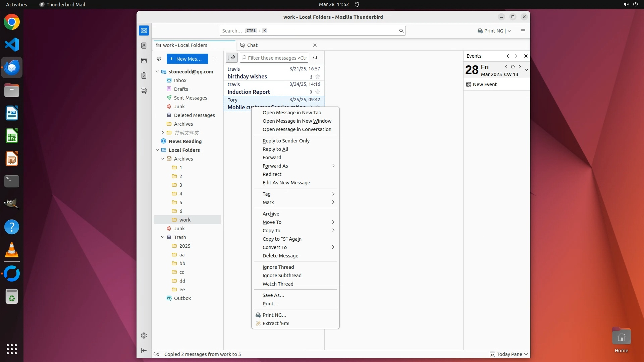The width and height of the screenshot is (644, 362).
Task: Toggle the Today Pane in status bar
Action: pos(508,354)
